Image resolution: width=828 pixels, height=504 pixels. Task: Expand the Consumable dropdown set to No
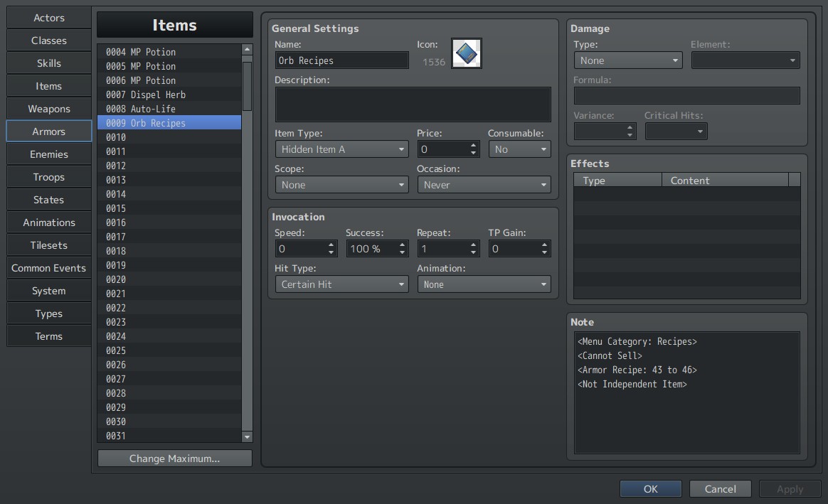(x=519, y=149)
